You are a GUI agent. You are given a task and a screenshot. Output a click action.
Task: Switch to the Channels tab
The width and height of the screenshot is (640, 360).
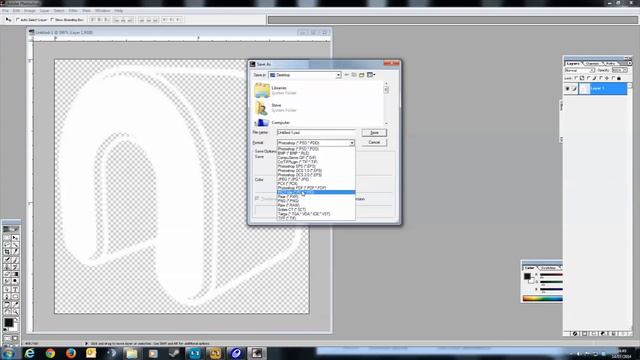click(592, 64)
